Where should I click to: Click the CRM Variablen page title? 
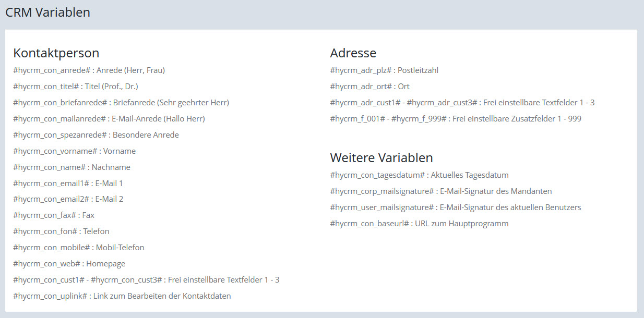(x=47, y=13)
